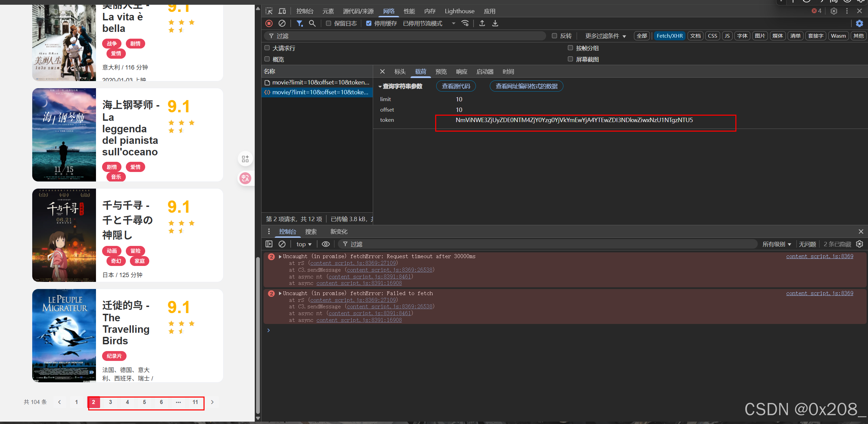The image size is (868, 424).
Task: Open the drawer kebab menu beside 控制台
Action: pos(269,232)
